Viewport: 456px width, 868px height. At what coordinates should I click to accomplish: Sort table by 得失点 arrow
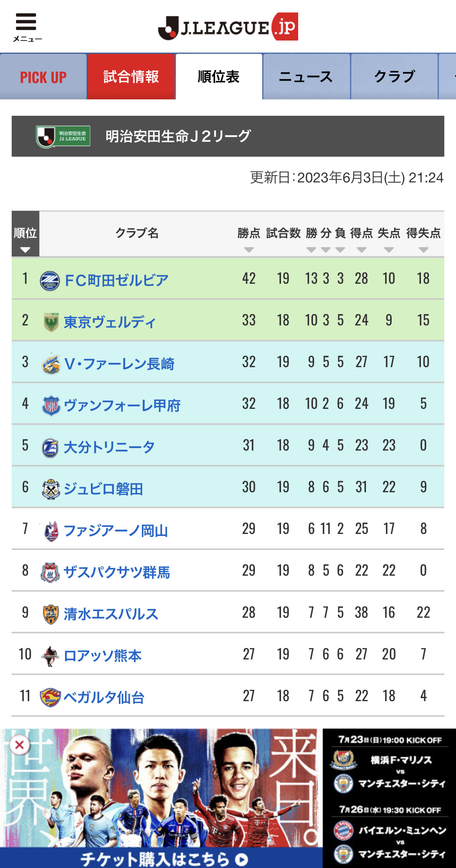click(x=423, y=250)
